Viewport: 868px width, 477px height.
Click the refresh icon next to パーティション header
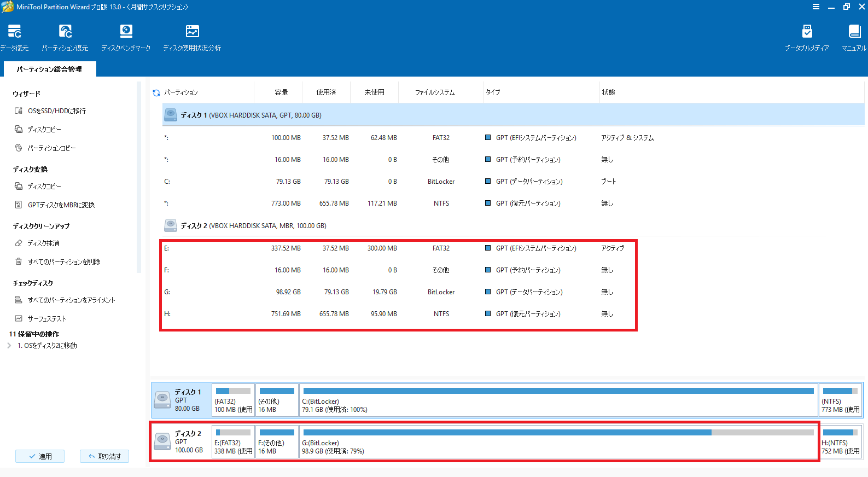tap(156, 93)
